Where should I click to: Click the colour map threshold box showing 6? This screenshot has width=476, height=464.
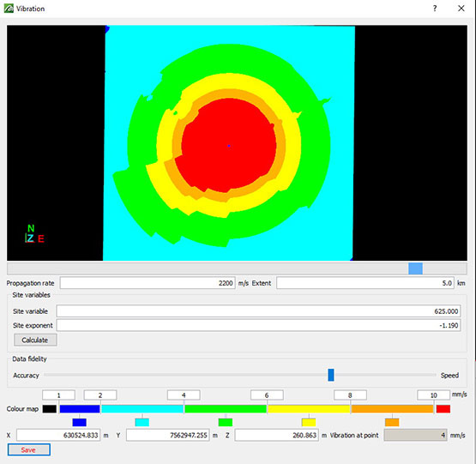coord(267,395)
